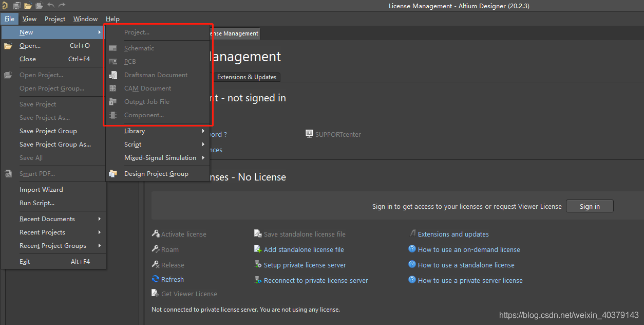Click the blue Refresh arrows icon
This screenshot has height=325, width=644.
tap(156, 279)
